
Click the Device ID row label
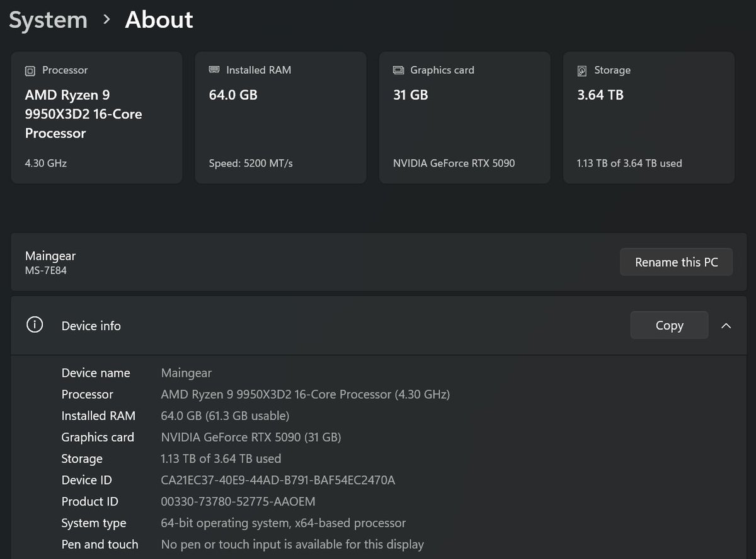coord(87,480)
